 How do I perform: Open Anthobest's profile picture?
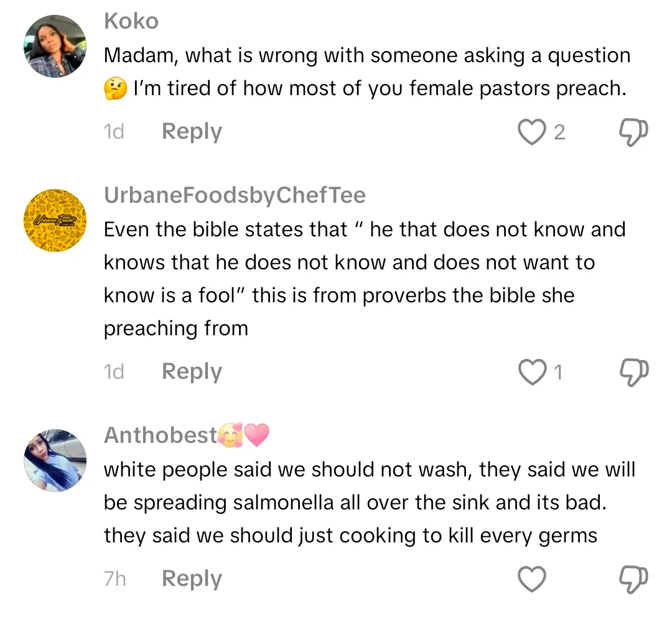point(55,460)
